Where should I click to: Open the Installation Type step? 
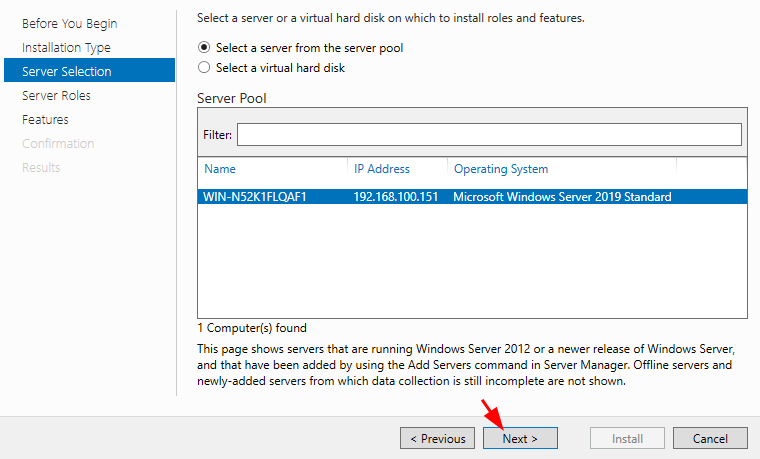pyautogui.click(x=66, y=47)
